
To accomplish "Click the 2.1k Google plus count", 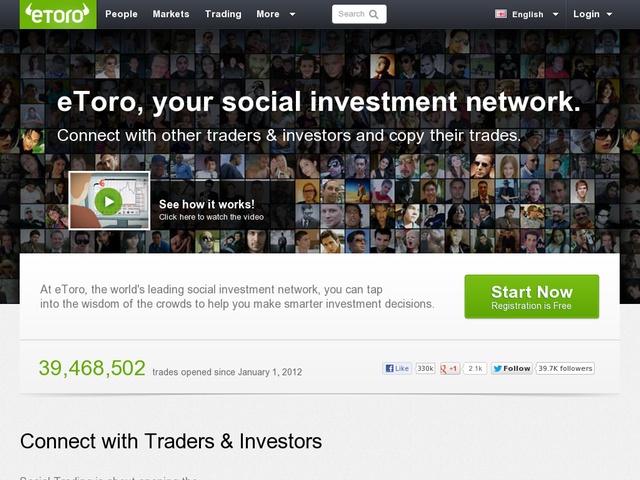I will (475, 369).
